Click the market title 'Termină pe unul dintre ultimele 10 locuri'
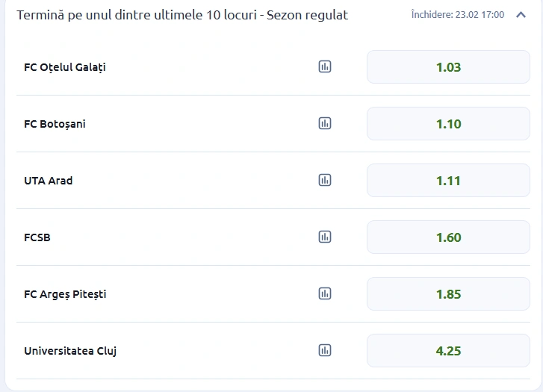The image size is (543, 392). (x=182, y=15)
